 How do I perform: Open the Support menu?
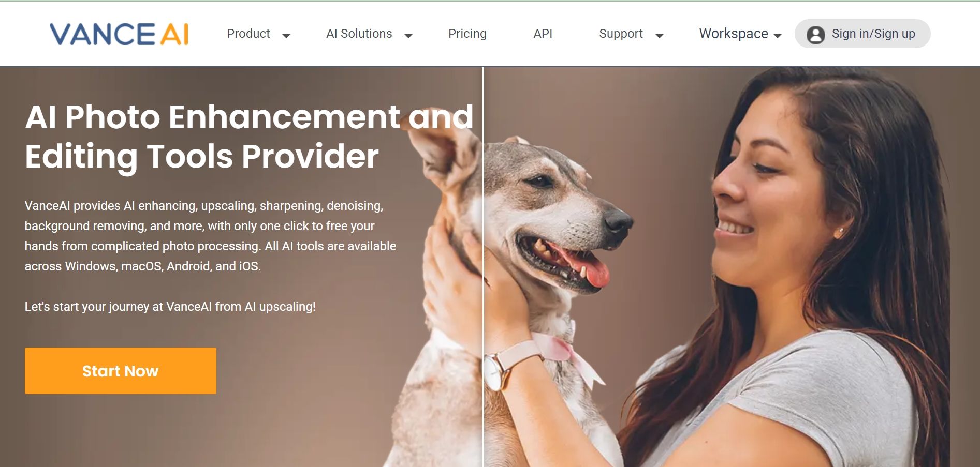click(x=621, y=34)
